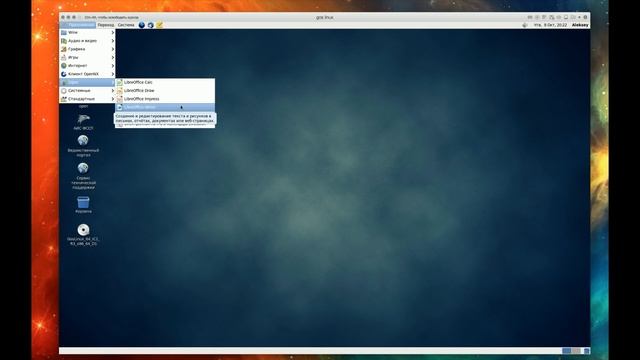Image resolution: width=640 pixels, height=360 pixels.
Task: Expand the Стандартные submenu
Action: coord(87,99)
